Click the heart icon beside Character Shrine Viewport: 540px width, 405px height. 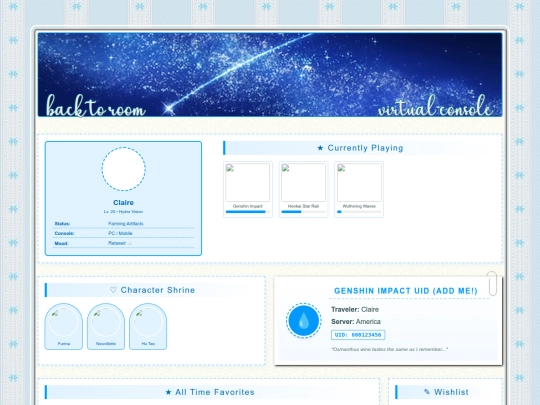point(113,290)
